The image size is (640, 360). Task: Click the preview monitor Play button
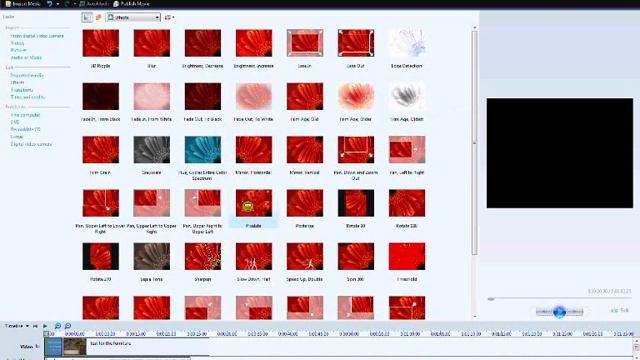(x=560, y=312)
